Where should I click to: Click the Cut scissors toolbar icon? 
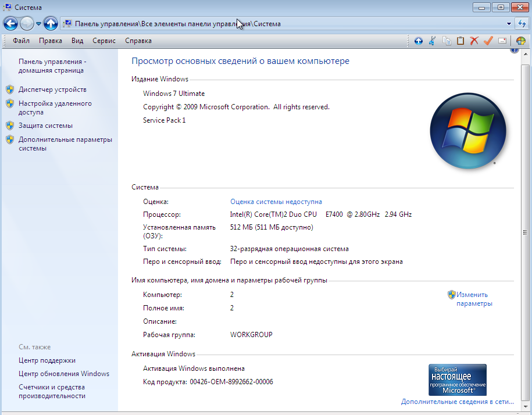tap(432, 41)
